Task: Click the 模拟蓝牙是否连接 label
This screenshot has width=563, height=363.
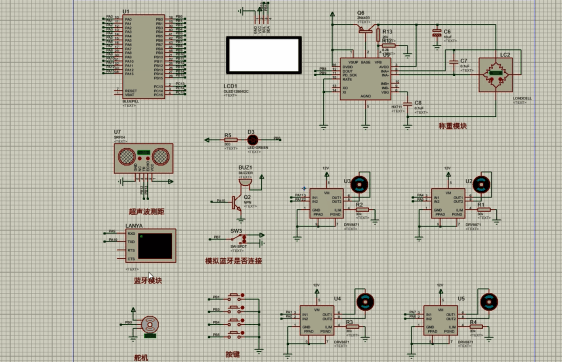Action: tap(233, 261)
